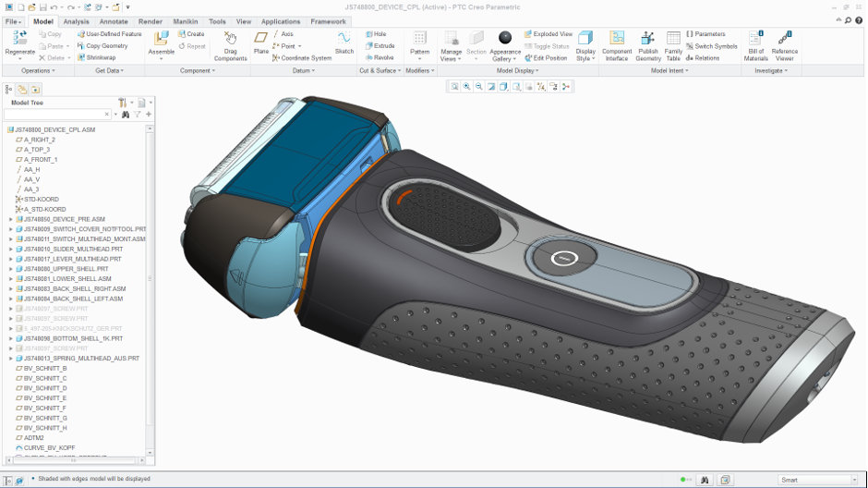The image size is (868, 488).
Task: Expand the JS748080_UPPER_SHELL.PRT tree node
Action: pyautogui.click(x=11, y=269)
